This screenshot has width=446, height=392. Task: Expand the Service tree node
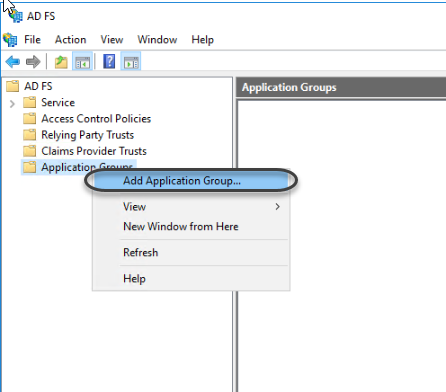point(12,104)
